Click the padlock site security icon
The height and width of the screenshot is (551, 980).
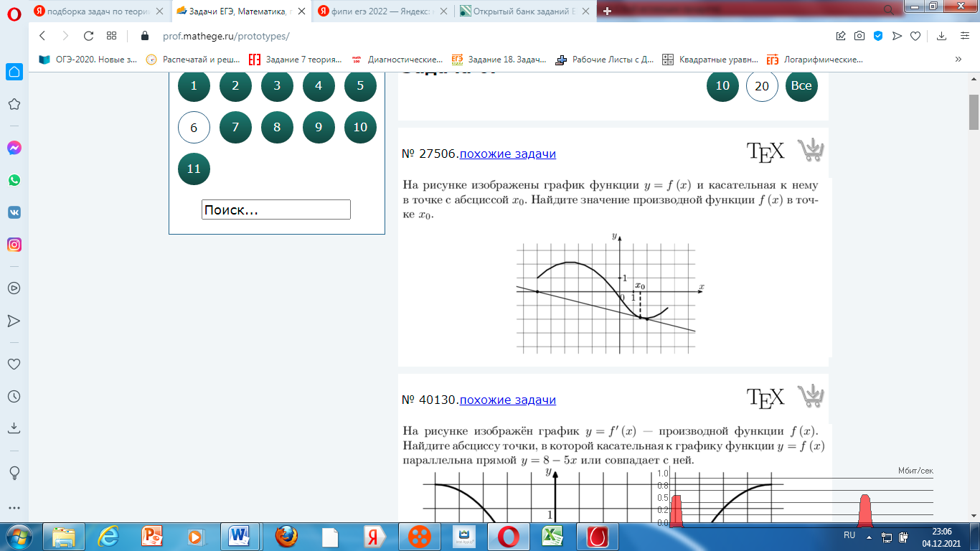[x=145, y=36]
